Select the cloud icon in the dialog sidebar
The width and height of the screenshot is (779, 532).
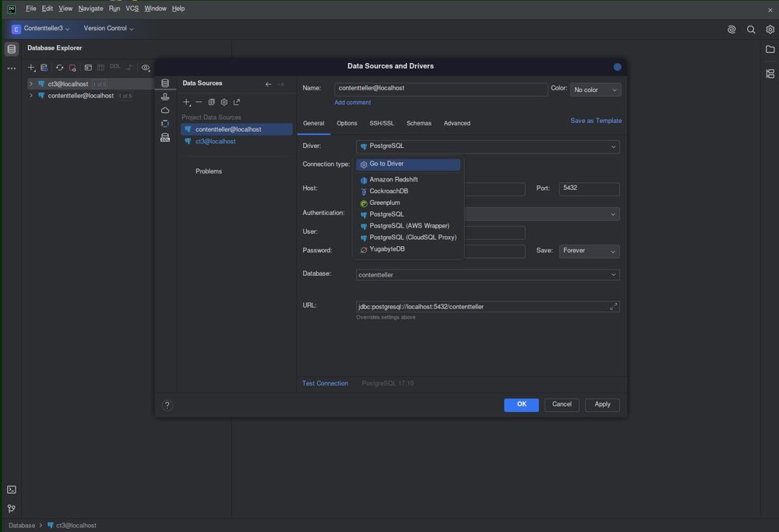165,111
